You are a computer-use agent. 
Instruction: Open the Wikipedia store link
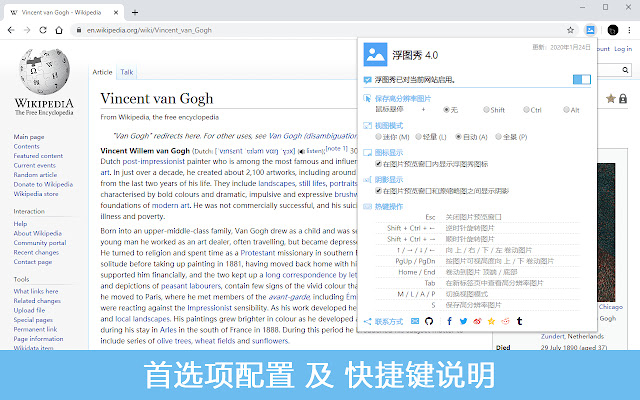[36, 194]
